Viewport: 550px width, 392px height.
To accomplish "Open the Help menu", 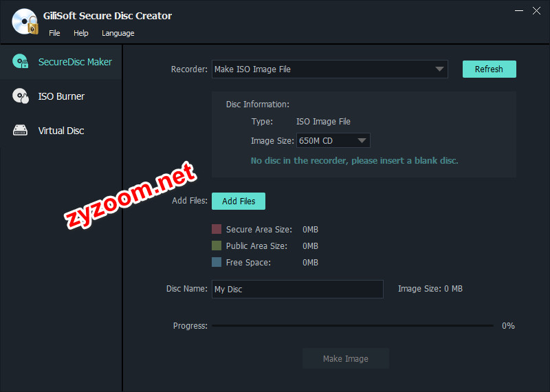I will coord(80,33).
